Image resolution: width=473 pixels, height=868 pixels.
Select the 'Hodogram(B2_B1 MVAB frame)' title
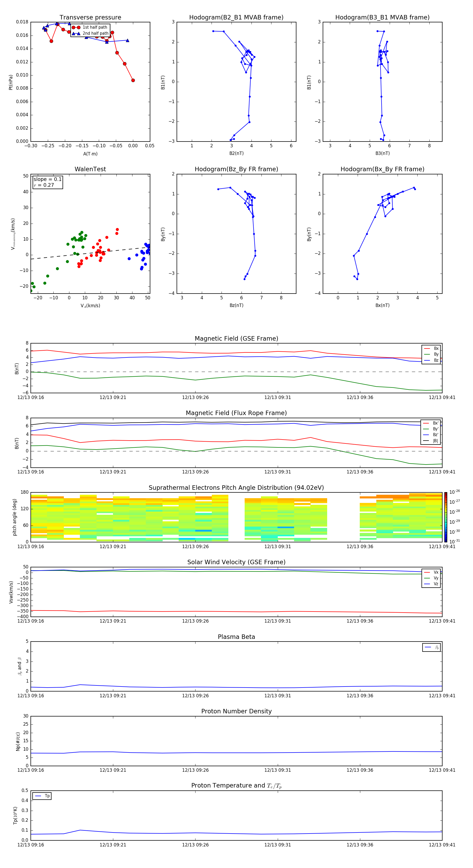coord(236,17)
